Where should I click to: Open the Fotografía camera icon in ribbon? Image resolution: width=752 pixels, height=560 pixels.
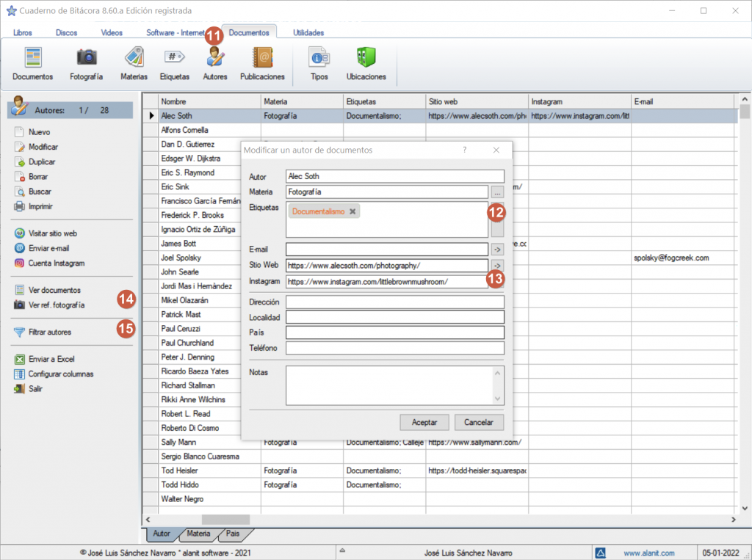(x=86, y=63)
